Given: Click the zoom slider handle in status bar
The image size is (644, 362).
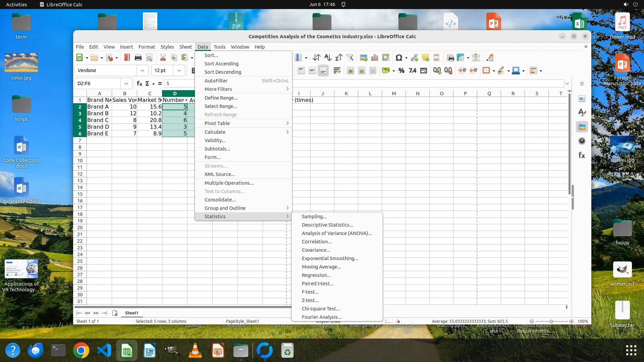Looking at the screenshot, I should point(551,321).
